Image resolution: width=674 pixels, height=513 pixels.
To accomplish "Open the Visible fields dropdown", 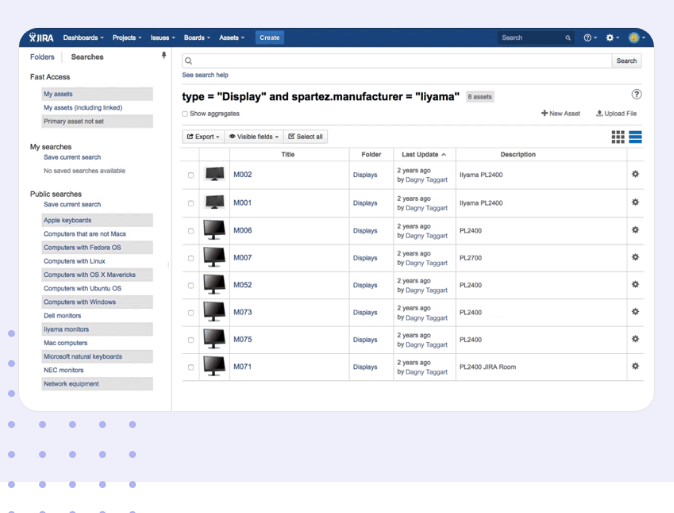I will (254, 136).
